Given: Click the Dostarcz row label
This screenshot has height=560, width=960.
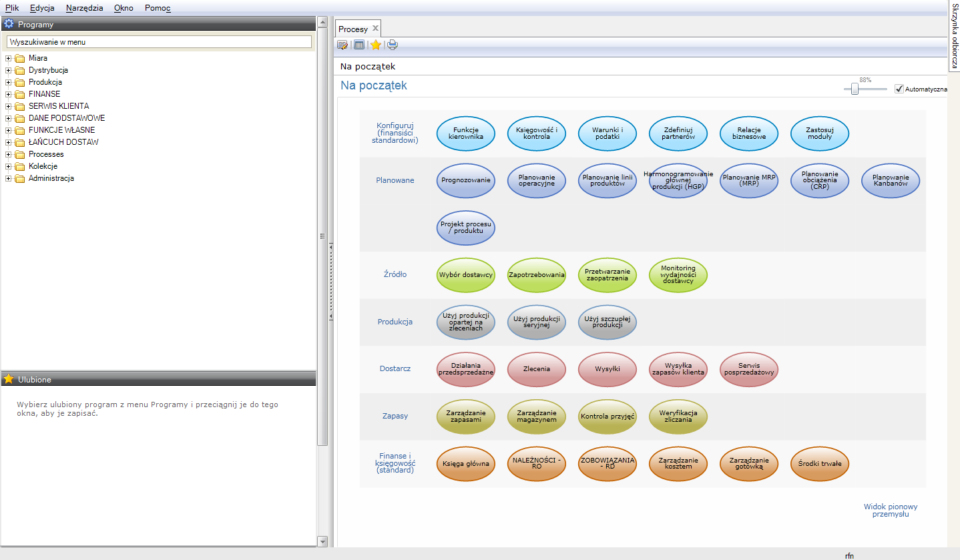Looking at the screenshot, I should pos(395,369).
